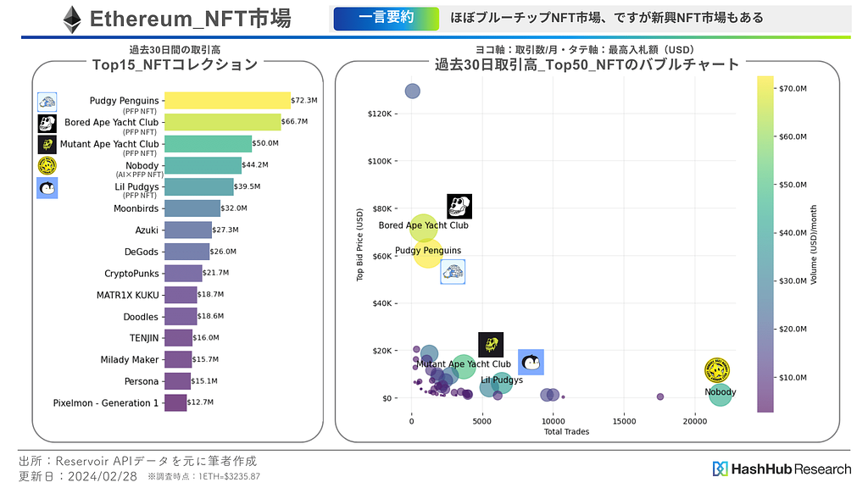Click the Volume (USD)/month color scale bar
The width and height of the screenshot is (868, 488).
pyautogui.click(x=765, y=244)
